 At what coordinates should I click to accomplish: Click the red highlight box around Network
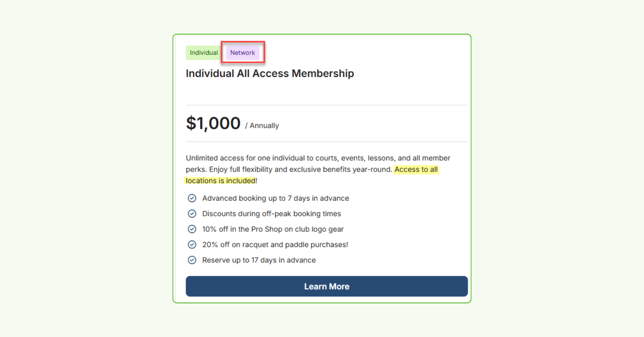point(242,52)
